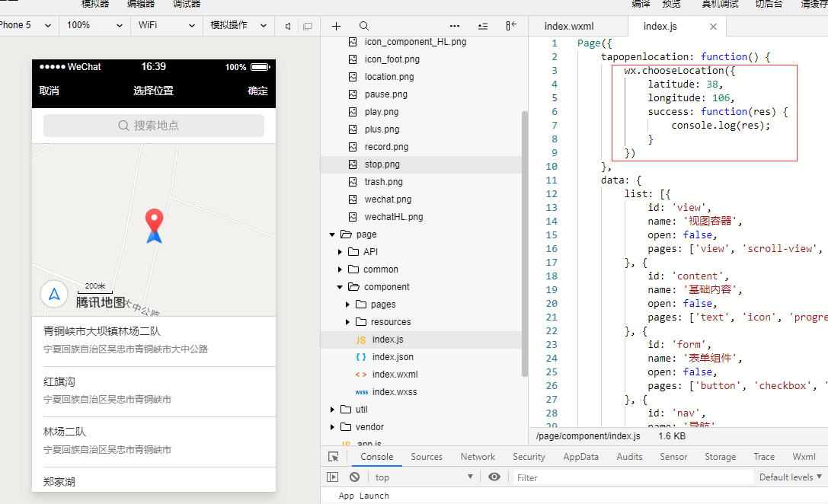Expand the common folder
Screen dimensions: 828x504
340,270
